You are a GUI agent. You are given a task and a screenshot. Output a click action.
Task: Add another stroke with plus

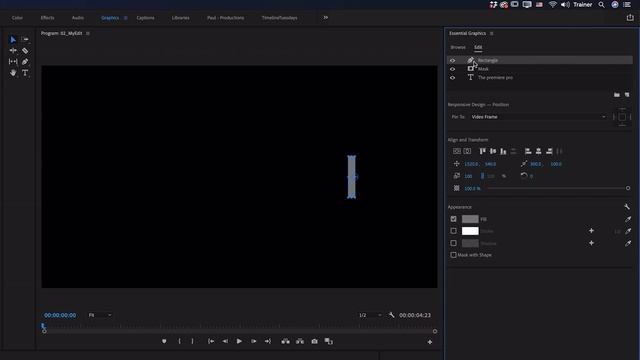(591, 231)
